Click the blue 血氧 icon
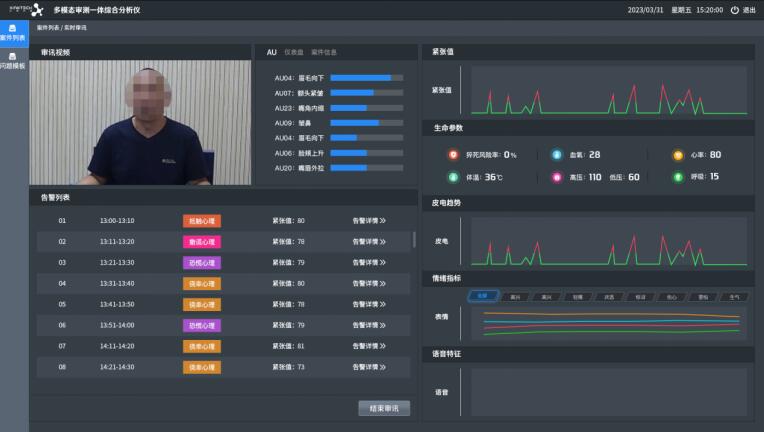 [x=557, y=155]
